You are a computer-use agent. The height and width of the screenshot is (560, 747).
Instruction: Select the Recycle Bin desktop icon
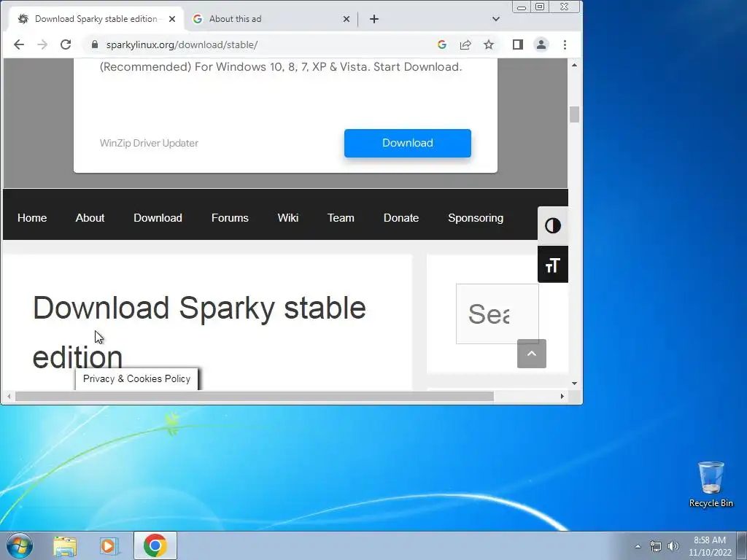711,484
